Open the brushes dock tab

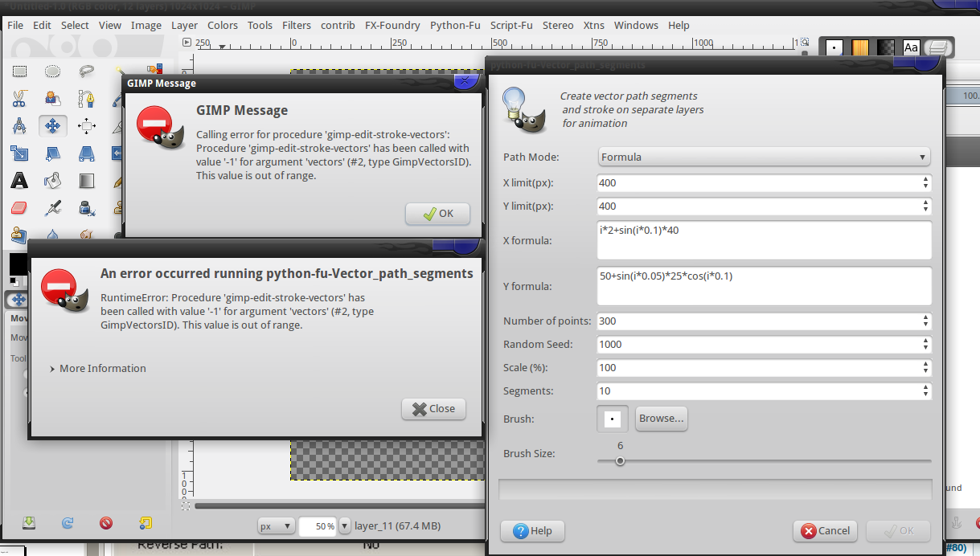834,48
